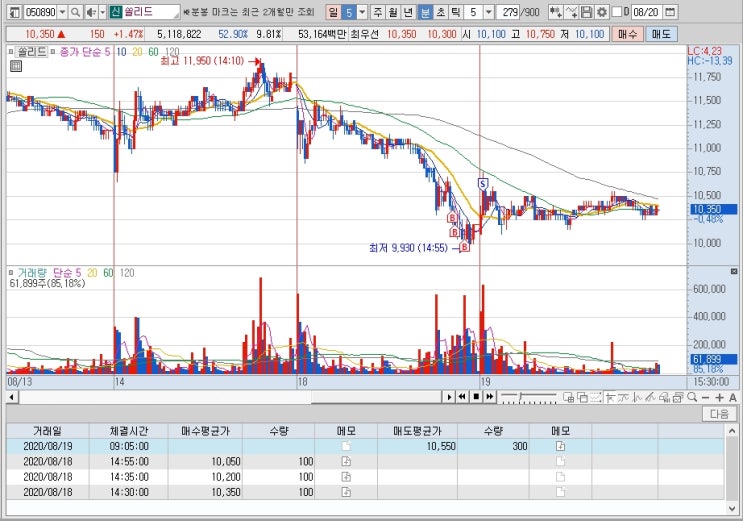
Task: Expand the speaker icon dropdown arrow
Action: tap(102, 12)
